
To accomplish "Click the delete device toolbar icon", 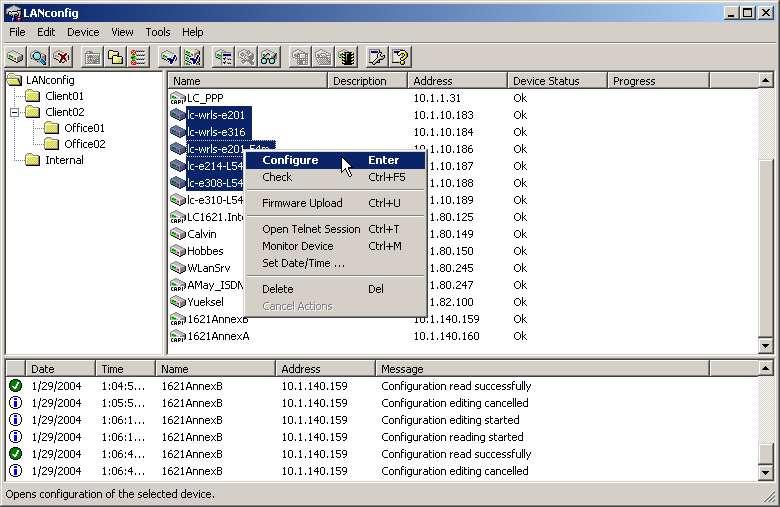I will [x=62, y=57].
